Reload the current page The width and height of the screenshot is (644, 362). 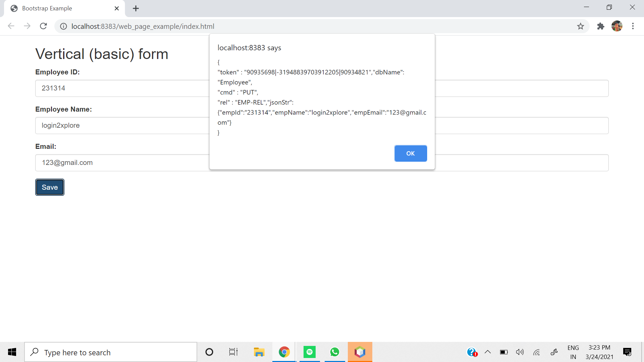[43, 26]
